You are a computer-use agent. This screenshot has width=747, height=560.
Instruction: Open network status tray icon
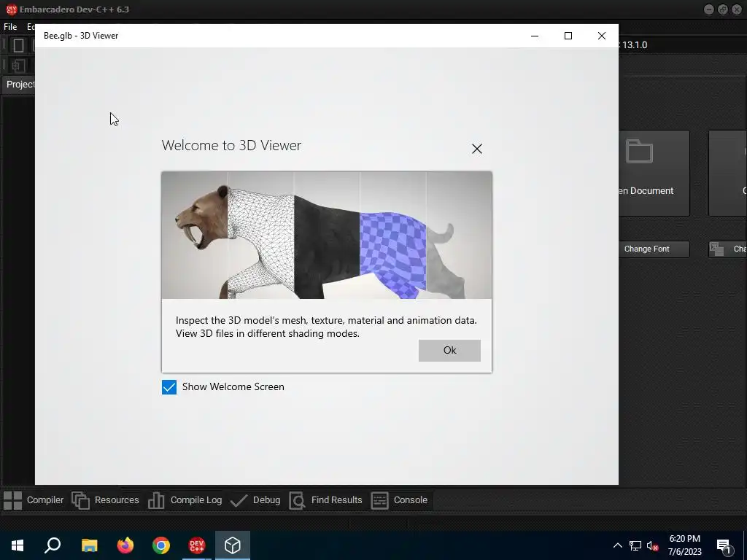coord(635,545)
